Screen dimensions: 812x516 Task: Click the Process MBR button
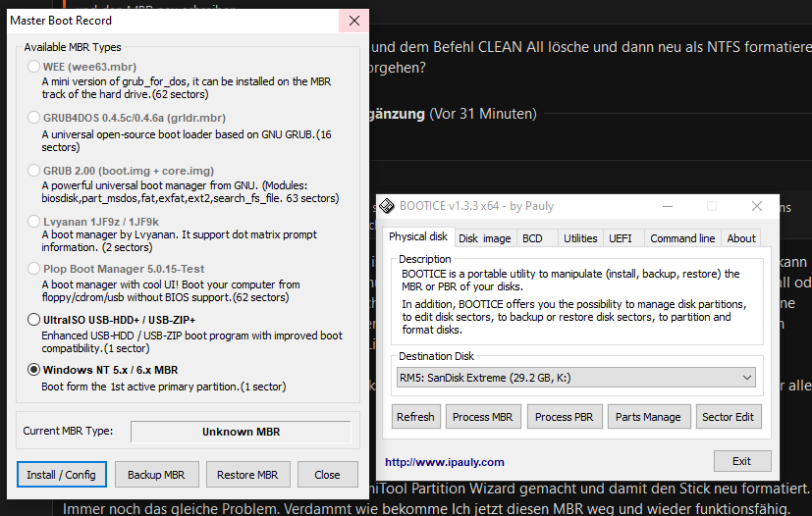[483, 417]
